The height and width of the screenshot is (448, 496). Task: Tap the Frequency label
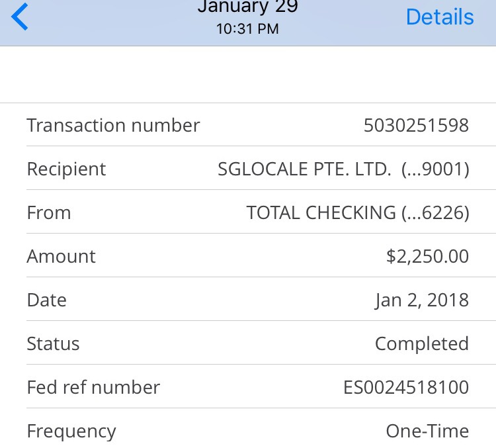(x=71, y=431)
